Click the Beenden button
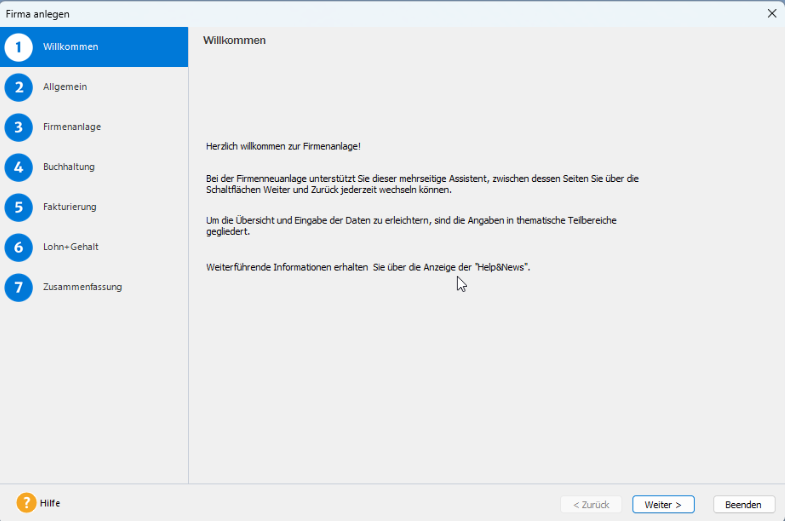 coord(744,504)
